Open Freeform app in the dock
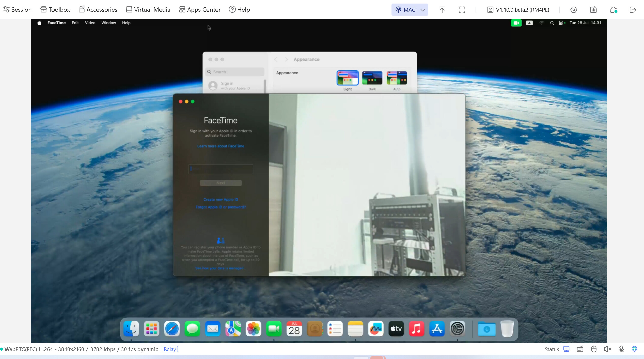Image resolution: width=644 pixels, height=359 pixels. 376,329
